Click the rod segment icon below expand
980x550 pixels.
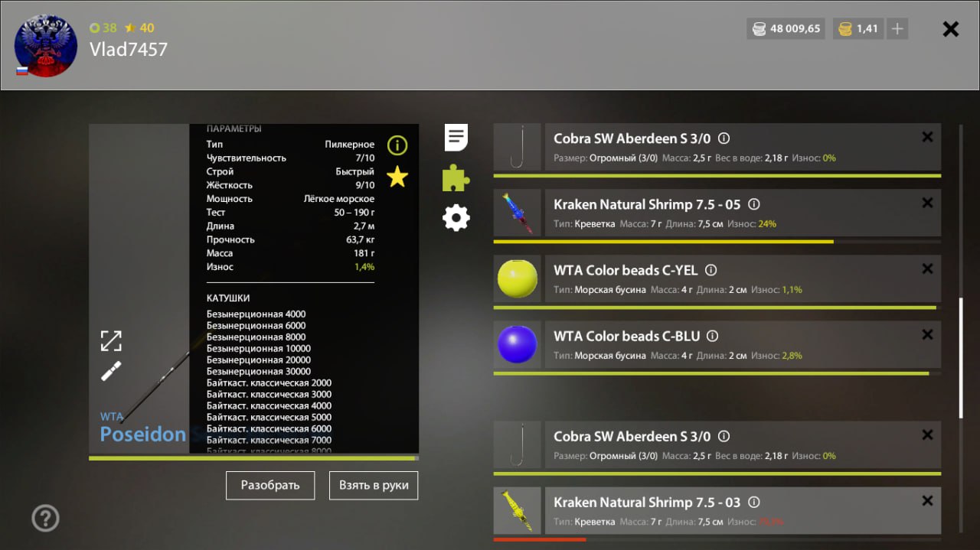coord(112,371)
